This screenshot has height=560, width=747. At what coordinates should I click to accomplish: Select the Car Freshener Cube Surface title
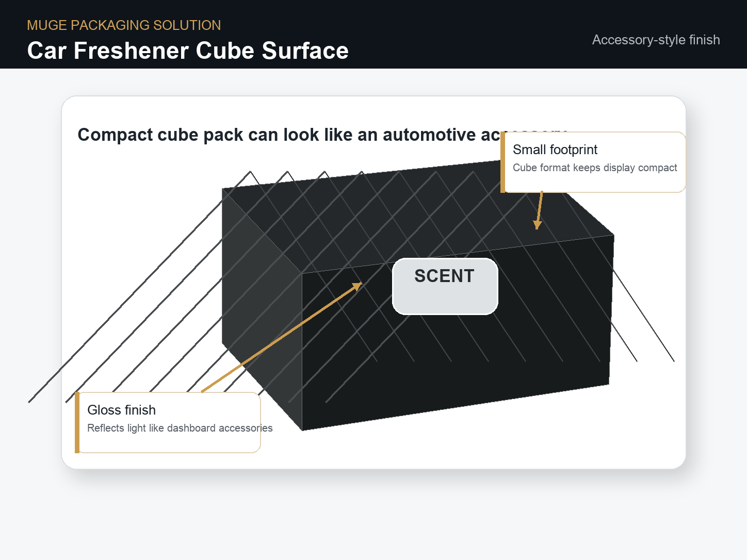(x=188, y=51)
